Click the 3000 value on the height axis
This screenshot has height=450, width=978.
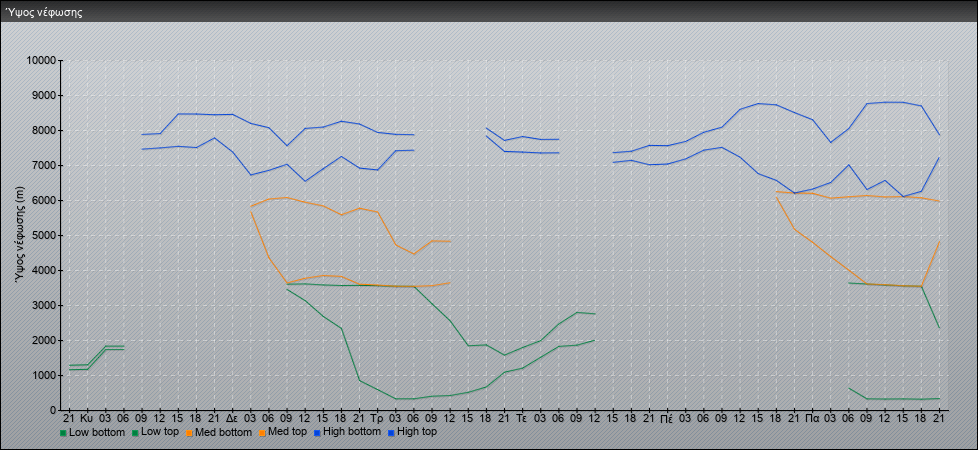tap(44, 305)
